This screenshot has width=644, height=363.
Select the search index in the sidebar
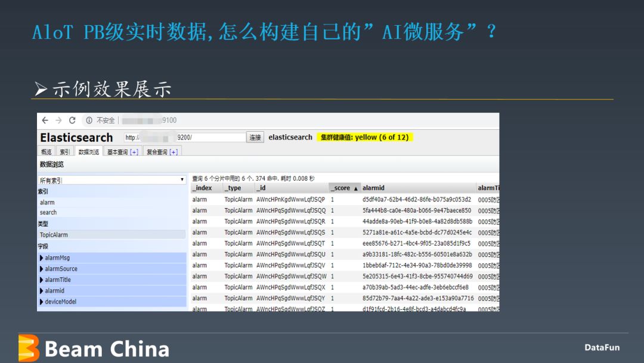tap(48, 212)
